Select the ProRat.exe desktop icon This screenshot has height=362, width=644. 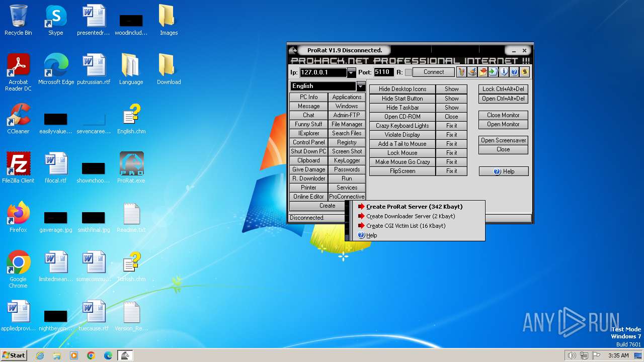pyautogui.click(x=131, y=168)
